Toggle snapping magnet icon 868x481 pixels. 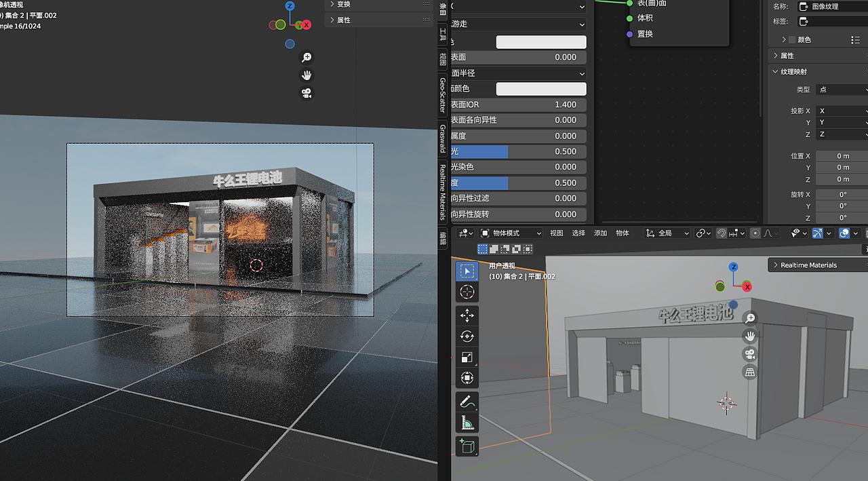[x=722, y=233]
